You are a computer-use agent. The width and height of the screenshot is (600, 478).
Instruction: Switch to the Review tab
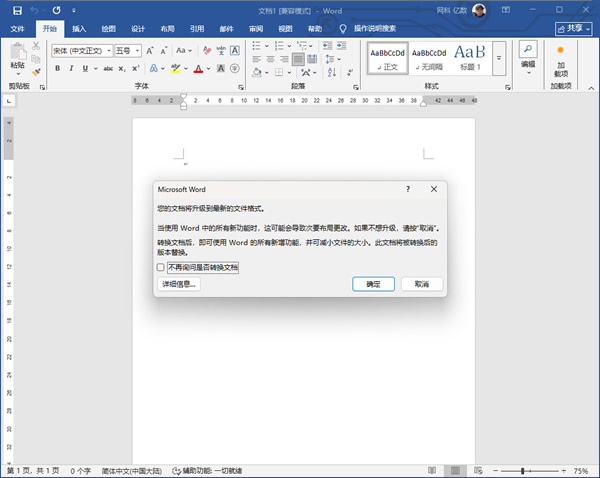tap(256, 29)
